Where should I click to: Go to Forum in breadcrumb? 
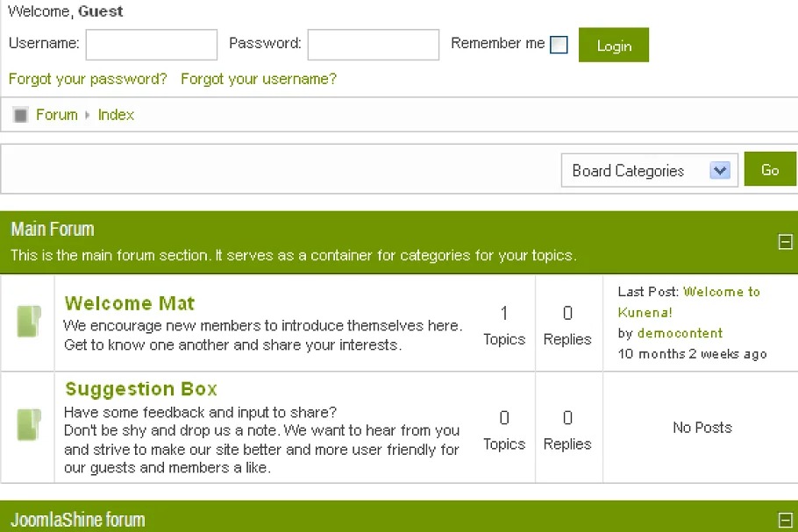click(x=57, y=115)
